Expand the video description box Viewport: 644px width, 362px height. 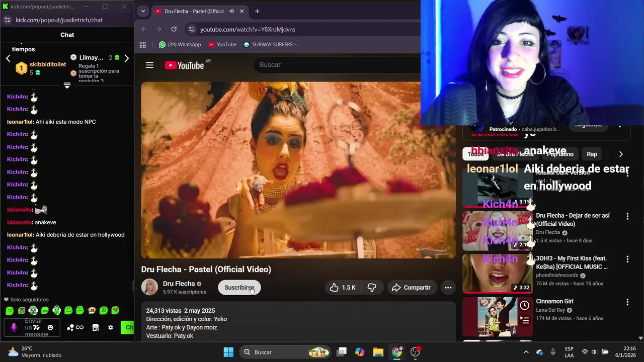point(298,322)
